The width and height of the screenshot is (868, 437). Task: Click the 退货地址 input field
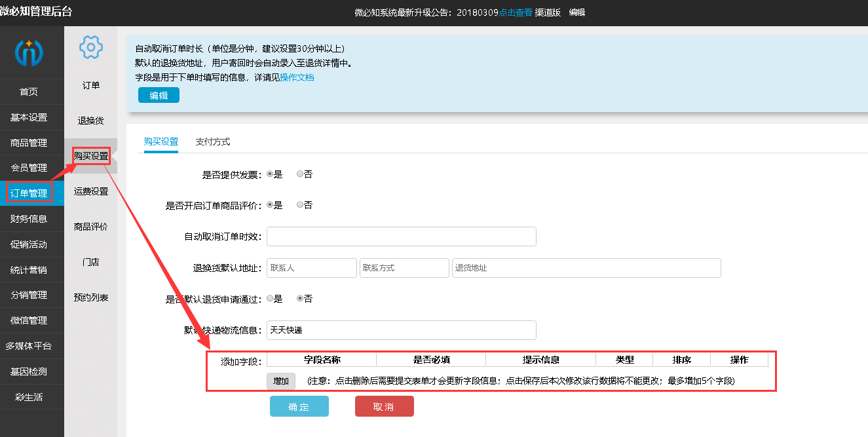pyautogui.click(x=586, y=268)
